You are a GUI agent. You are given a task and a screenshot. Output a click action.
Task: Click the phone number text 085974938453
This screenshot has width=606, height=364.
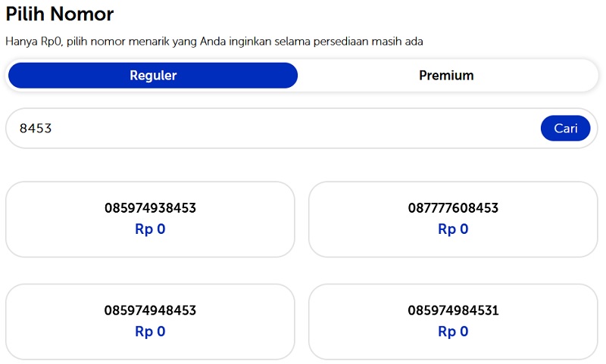150,208
